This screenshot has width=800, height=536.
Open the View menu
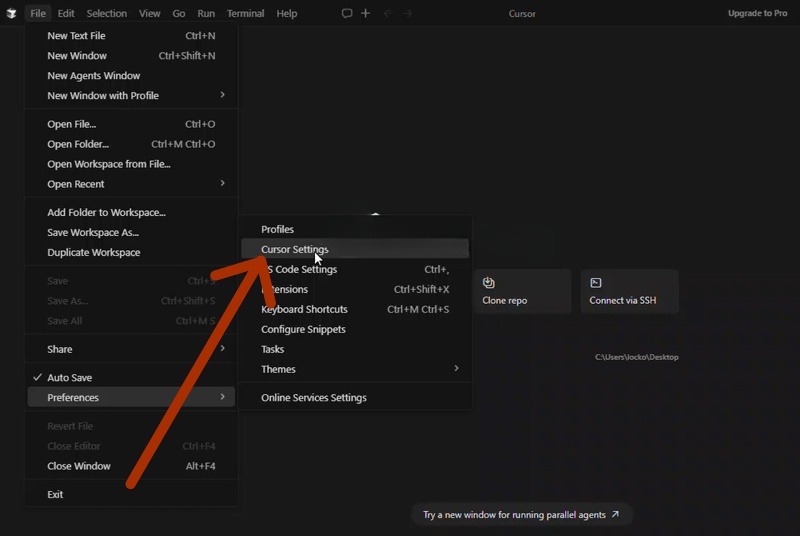(x=149, y=14)
